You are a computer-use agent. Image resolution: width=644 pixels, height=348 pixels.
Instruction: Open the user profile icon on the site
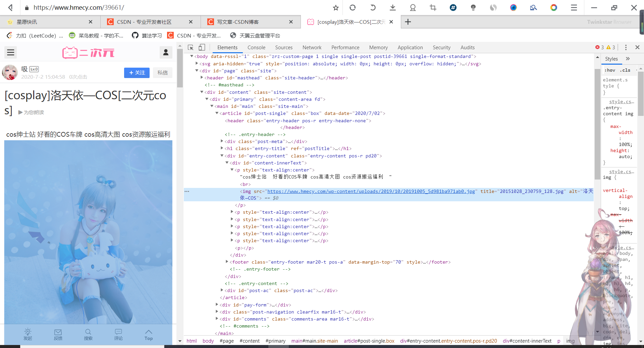pos(166,52)
